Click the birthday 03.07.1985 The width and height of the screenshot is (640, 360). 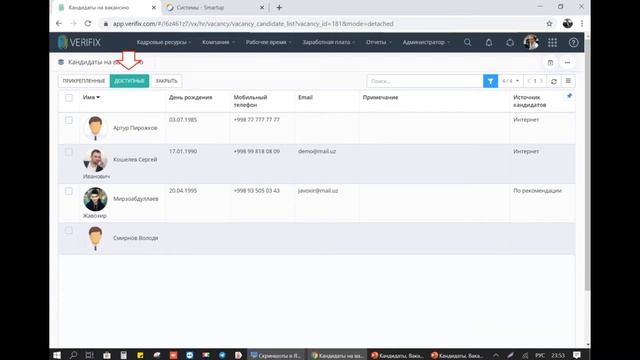coord(183,120)
